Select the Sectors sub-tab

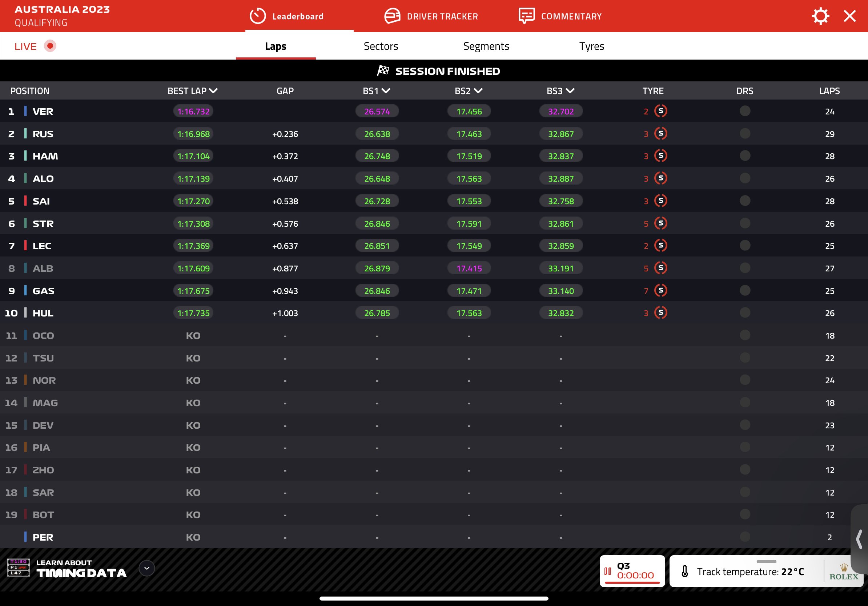pos(381,46)
